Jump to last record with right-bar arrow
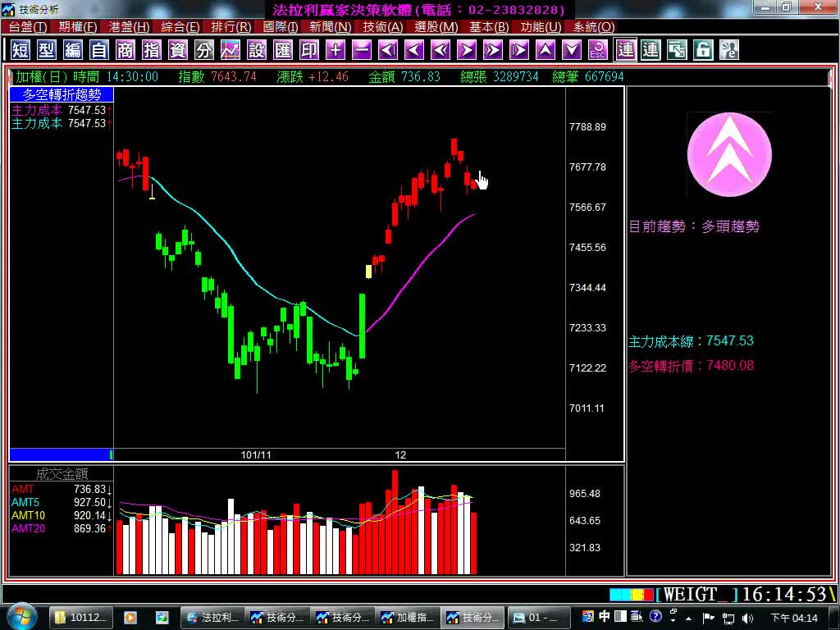This screenshot has width=840, height=630. click(519, 50)
